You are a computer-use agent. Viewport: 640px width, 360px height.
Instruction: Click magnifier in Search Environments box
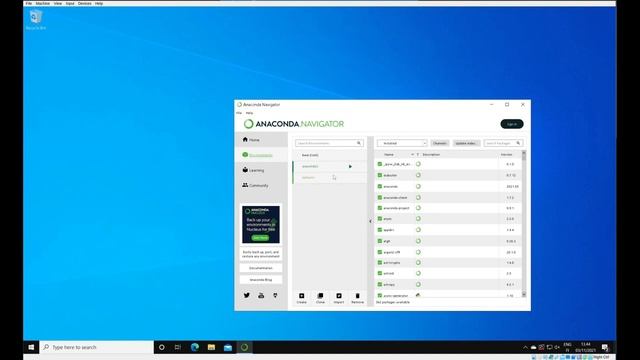(x=359, y=143)
